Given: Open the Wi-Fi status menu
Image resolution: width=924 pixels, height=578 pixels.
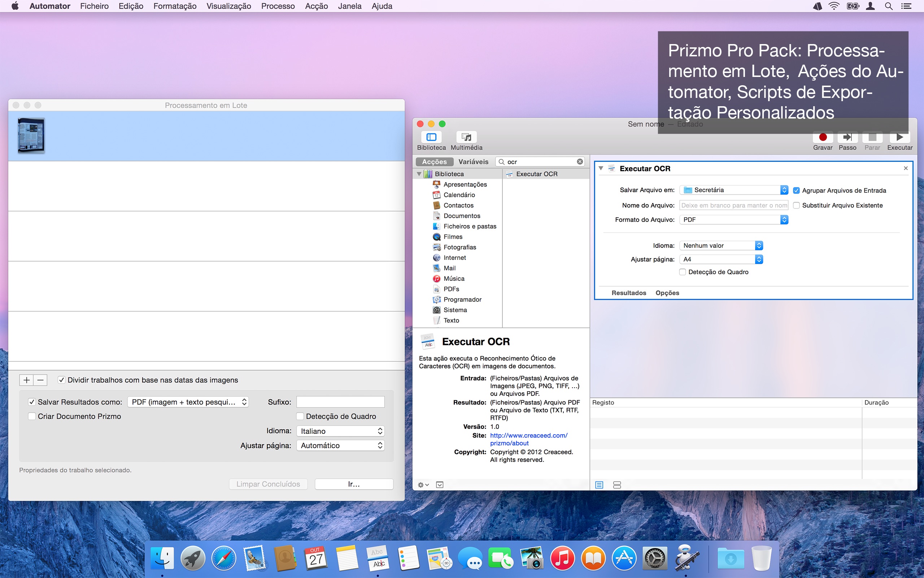Looking at the screenshot, I should [834, 6].
